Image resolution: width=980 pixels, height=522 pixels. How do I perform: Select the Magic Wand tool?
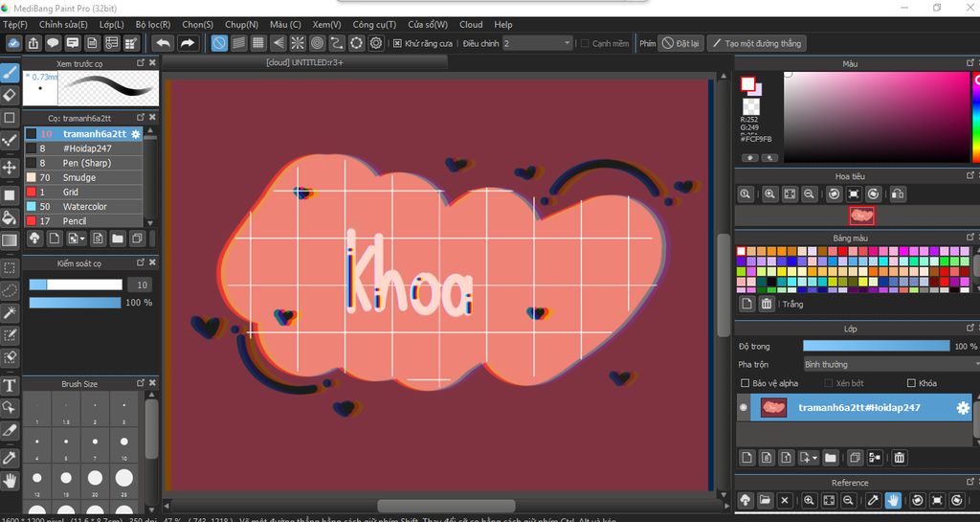pyautogui.click(x=10, y=312)
